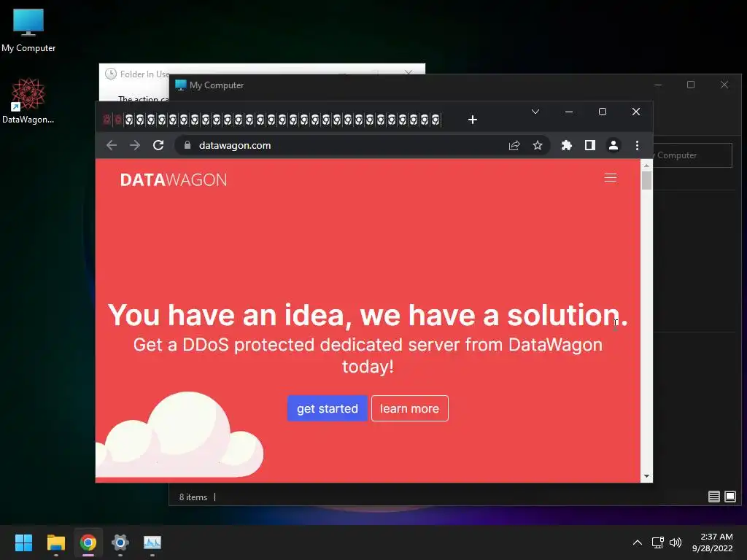
Task: Switch My Computer to large icons view
Action: 729,497
